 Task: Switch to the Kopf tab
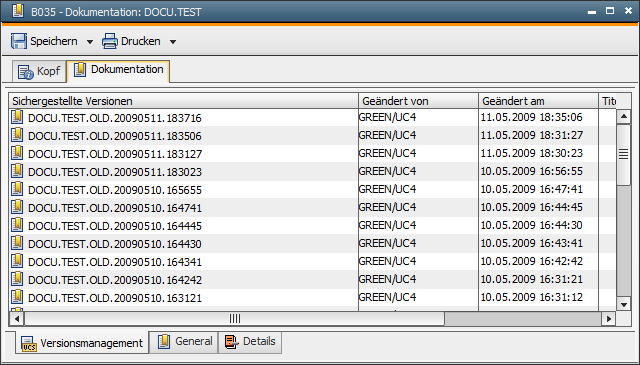pos(40,71)
